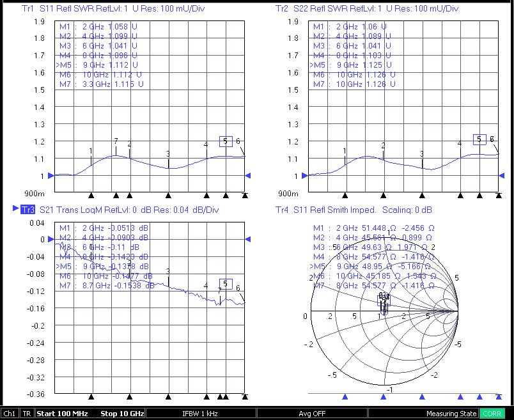The image size is (514, 420).
Task: Click Tr4 blue axis triangle for 4 GHz marker
Action: click(384, 397)
